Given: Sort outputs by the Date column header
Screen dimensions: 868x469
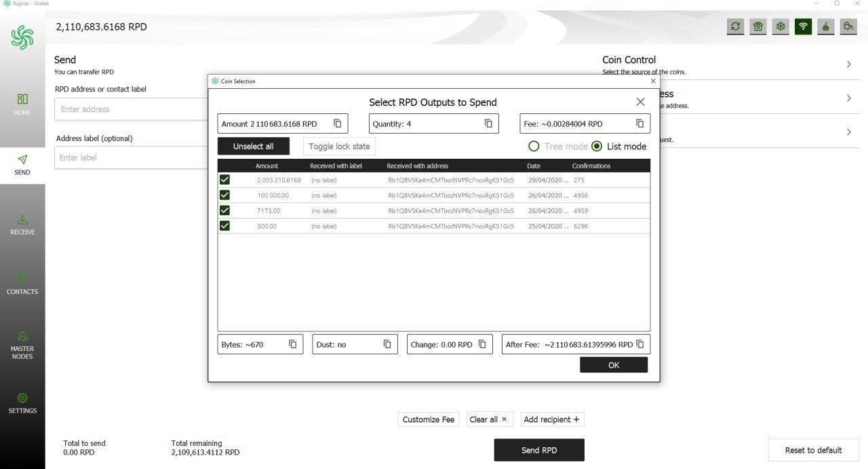Looking at the screenshot, I should click(x=534, y=166).
